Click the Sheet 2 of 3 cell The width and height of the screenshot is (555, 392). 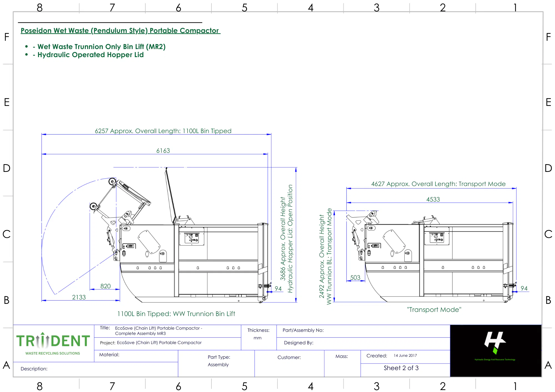click(x=401, y=368)
